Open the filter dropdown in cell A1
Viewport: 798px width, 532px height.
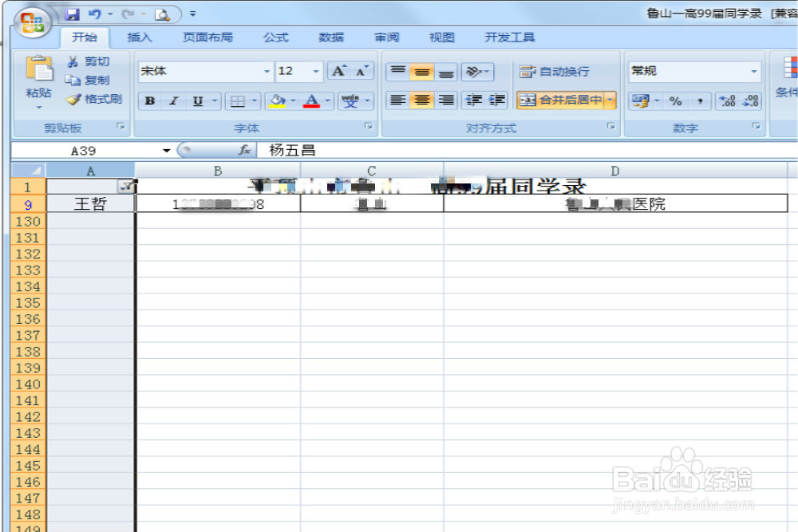click(126, 187)
